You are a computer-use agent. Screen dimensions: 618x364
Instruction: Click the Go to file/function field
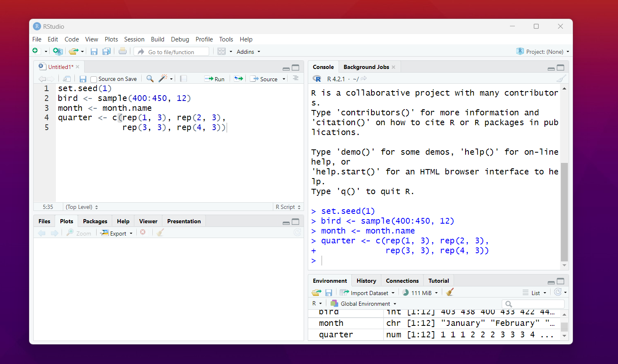[172, 52]
